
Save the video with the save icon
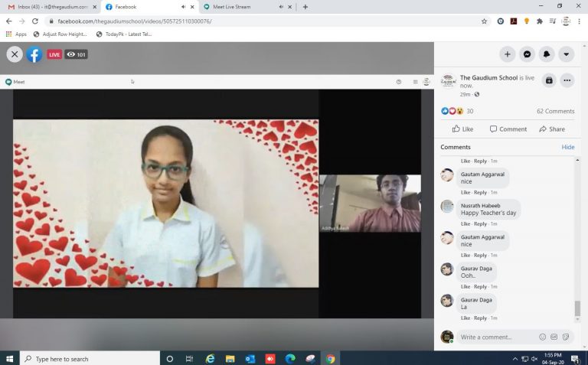(x=548, y=80)
